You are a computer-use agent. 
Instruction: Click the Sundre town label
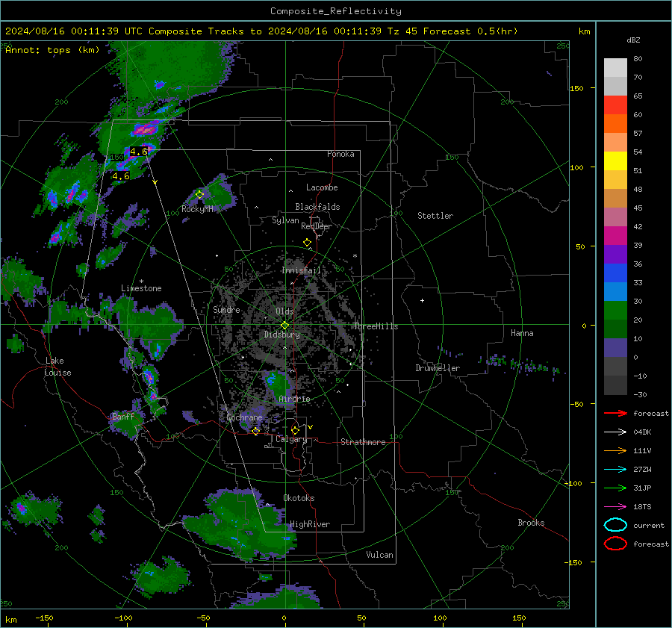226,310
